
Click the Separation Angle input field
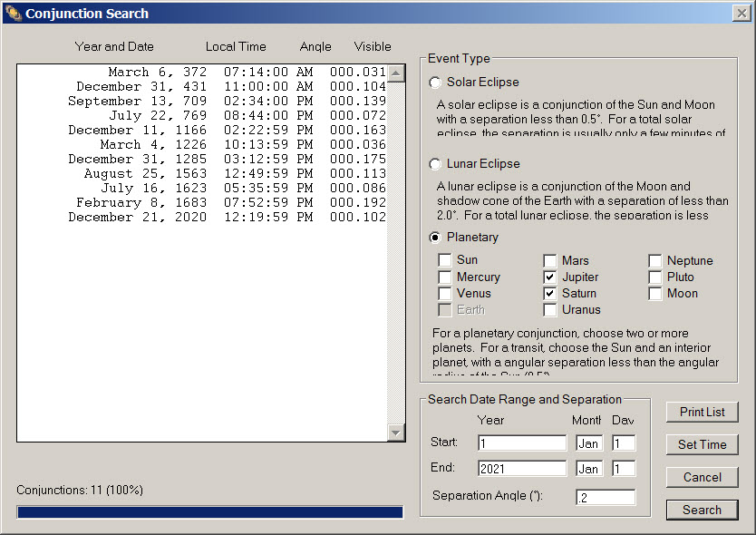606,498
